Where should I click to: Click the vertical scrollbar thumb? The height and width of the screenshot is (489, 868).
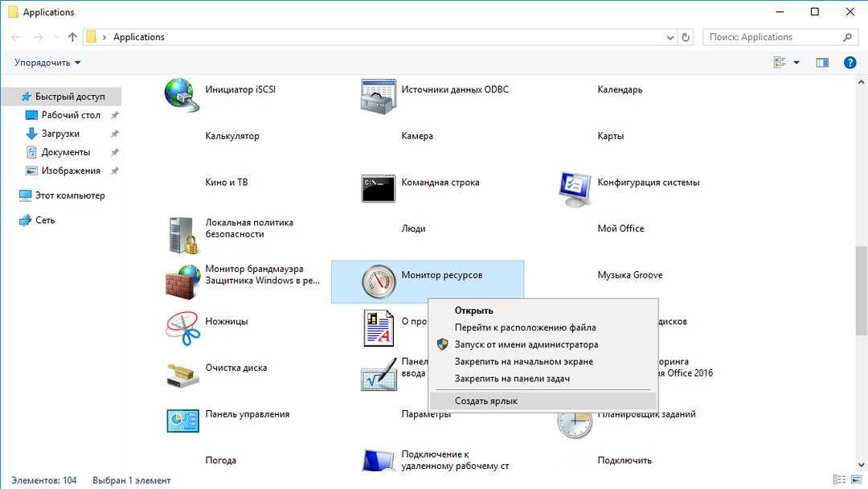[x=862, y=291]
